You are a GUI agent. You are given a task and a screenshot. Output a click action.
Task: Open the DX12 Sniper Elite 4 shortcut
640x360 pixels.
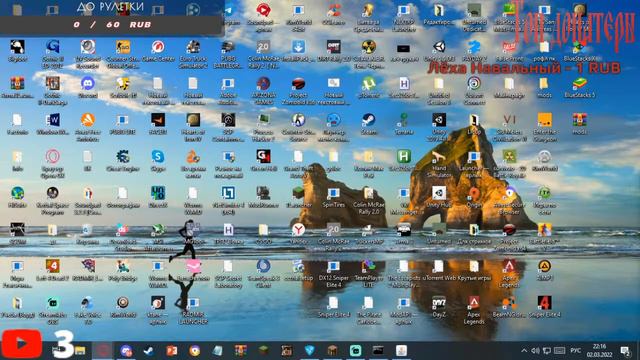pos(333,267)
